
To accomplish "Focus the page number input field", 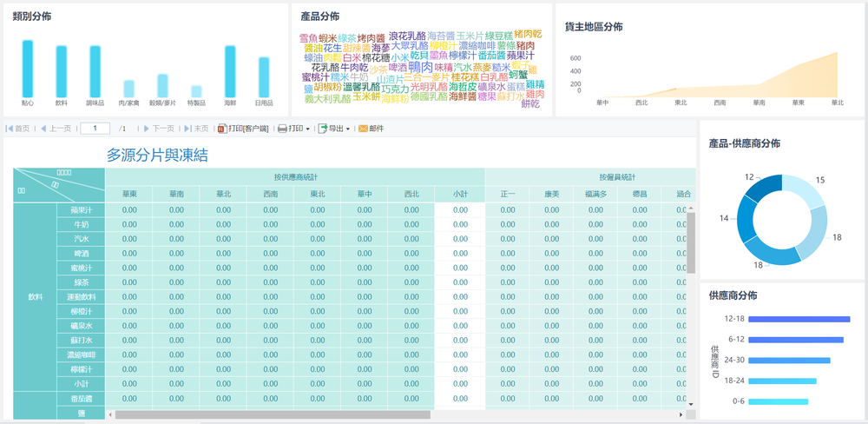I will [x=95, y=129].
